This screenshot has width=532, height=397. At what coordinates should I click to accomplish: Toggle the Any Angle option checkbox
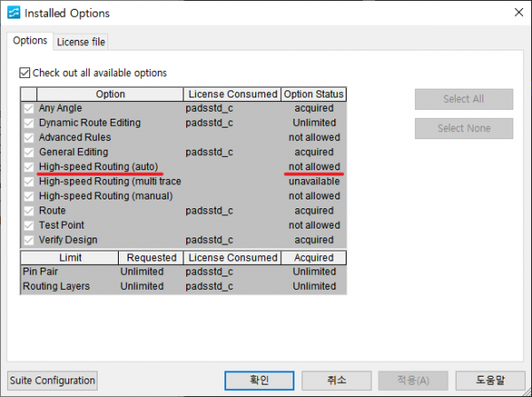(x=29, y=108)
